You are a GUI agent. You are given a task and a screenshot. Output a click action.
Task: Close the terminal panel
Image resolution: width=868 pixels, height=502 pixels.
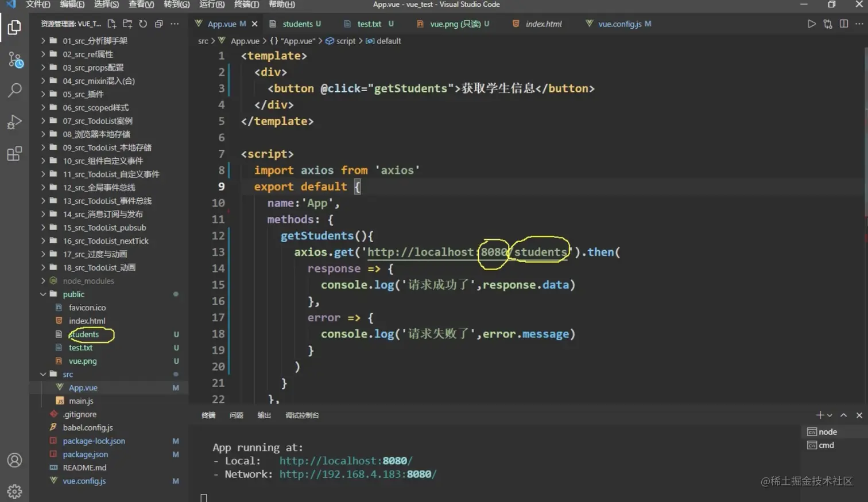coord(859,415)
